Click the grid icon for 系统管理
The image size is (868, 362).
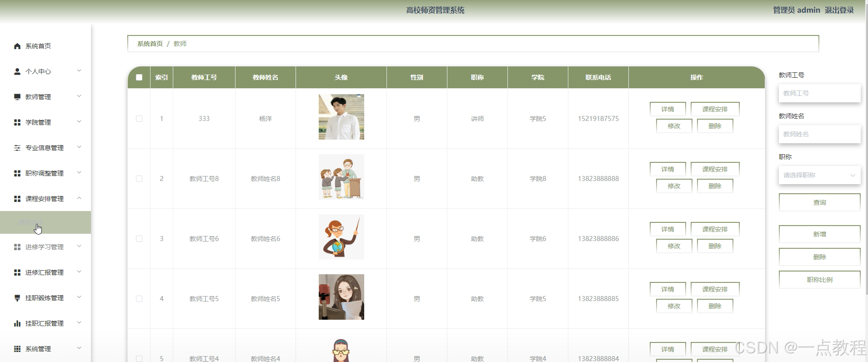point(17,349)
